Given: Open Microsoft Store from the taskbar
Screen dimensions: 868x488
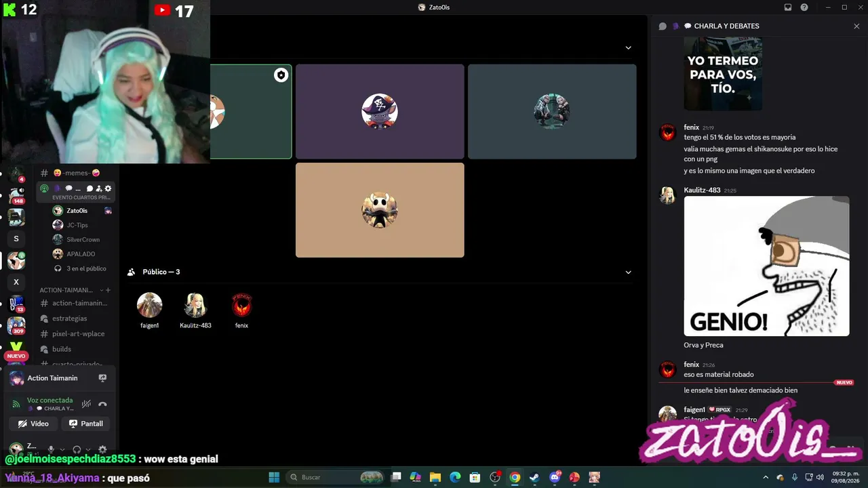Looking at the screenshot, I should click(475, 477).
